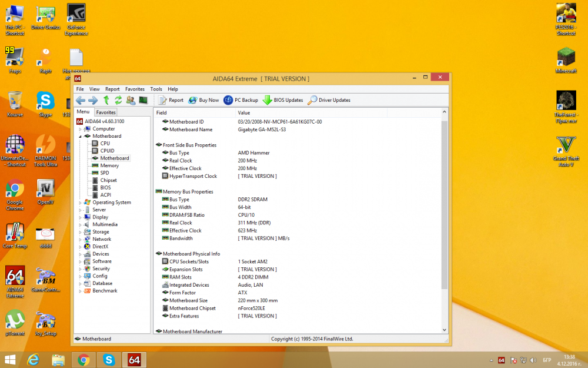Click the Value column header

(x=311, y=112)
